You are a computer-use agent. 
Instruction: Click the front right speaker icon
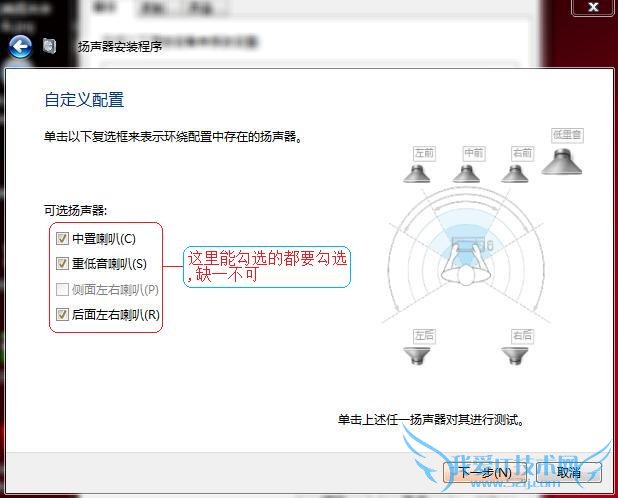(515, 174)
